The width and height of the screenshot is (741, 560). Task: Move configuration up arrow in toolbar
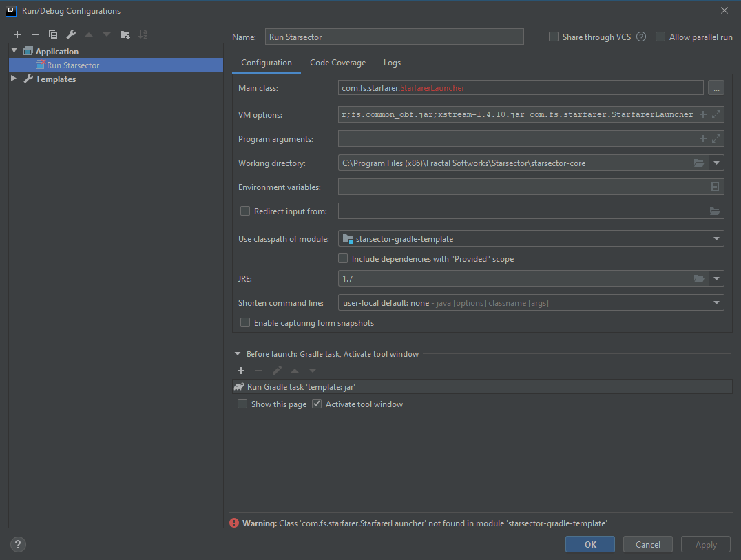(89, 34)
